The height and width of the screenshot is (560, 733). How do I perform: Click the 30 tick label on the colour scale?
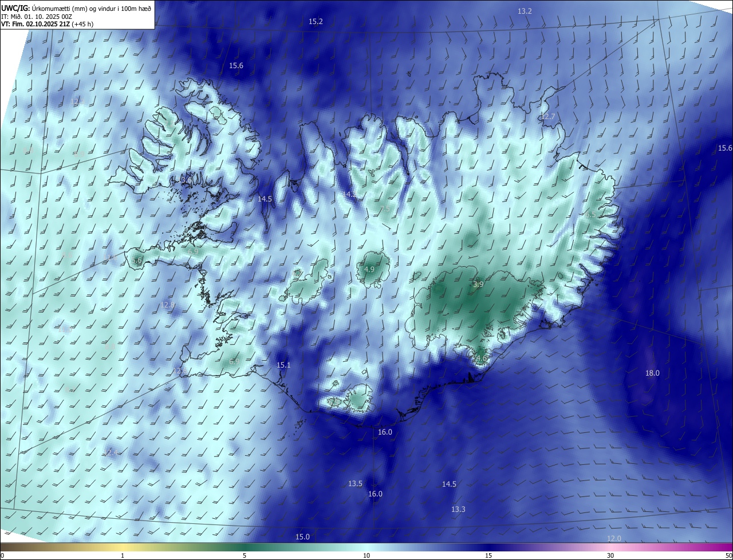(610, 555)
